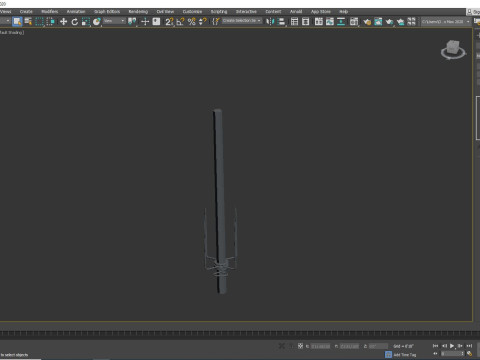The image size is (480, 360).
Task: Click the X coordinate input field
Action: click(320, 346)
